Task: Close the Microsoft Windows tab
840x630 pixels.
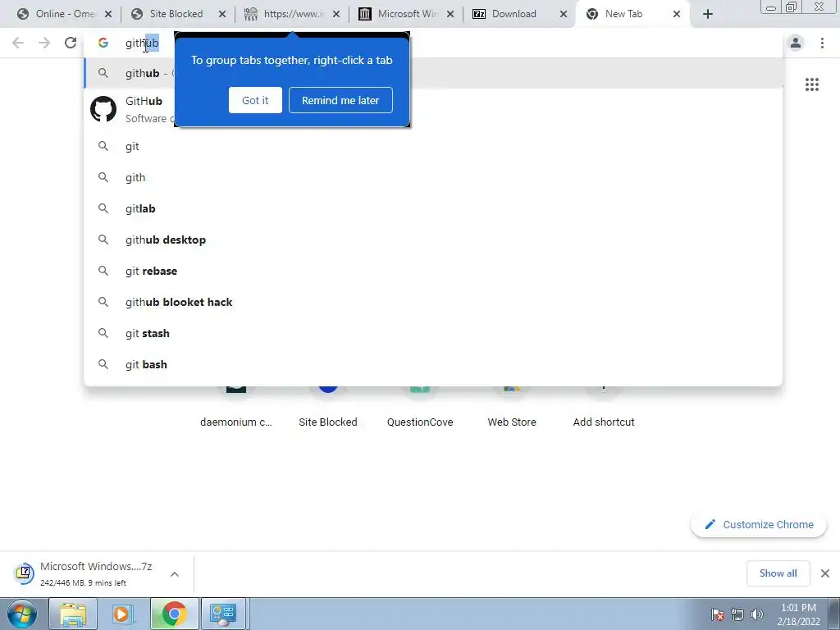Action: [450, 15]
